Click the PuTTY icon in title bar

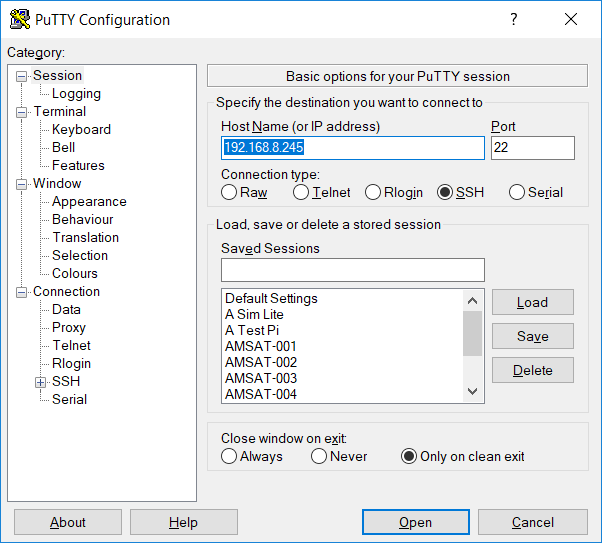click(20, 19)
